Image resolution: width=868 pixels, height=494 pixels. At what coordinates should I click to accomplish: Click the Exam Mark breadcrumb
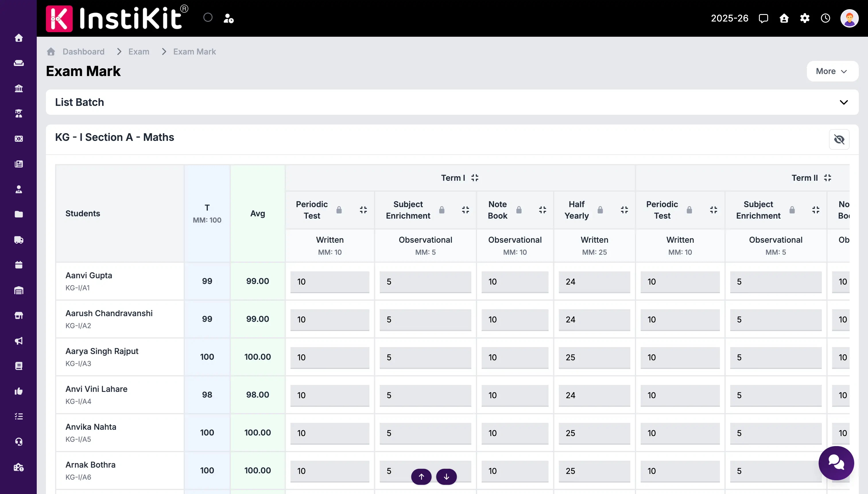coord(194,52)
